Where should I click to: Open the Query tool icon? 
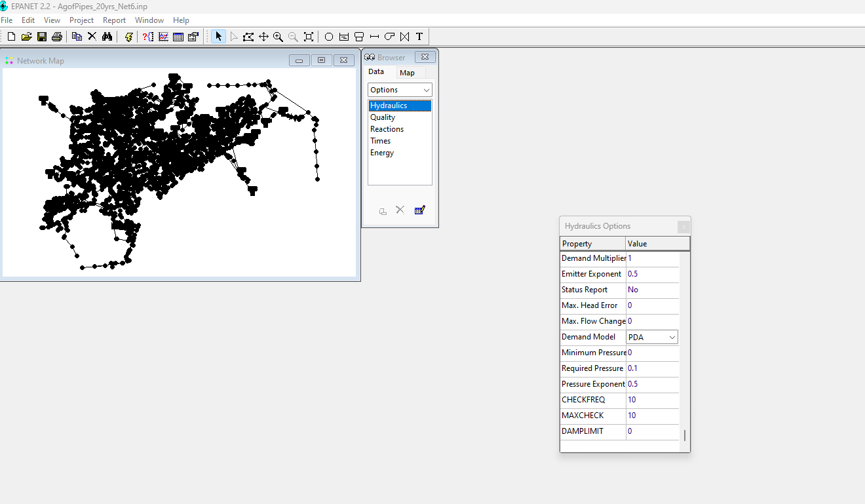point(148,37)
